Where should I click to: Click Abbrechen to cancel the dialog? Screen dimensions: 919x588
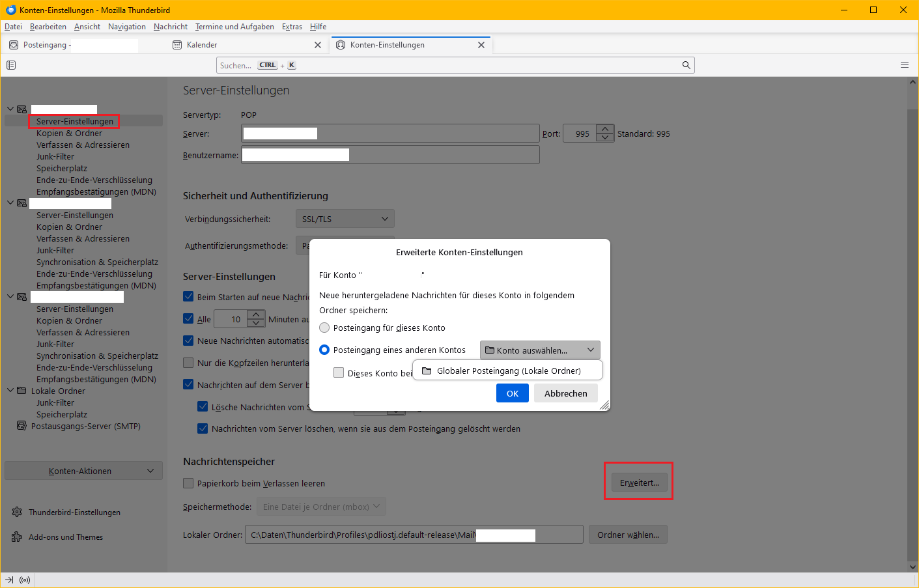pyautogui.click(x=565, y=393)
